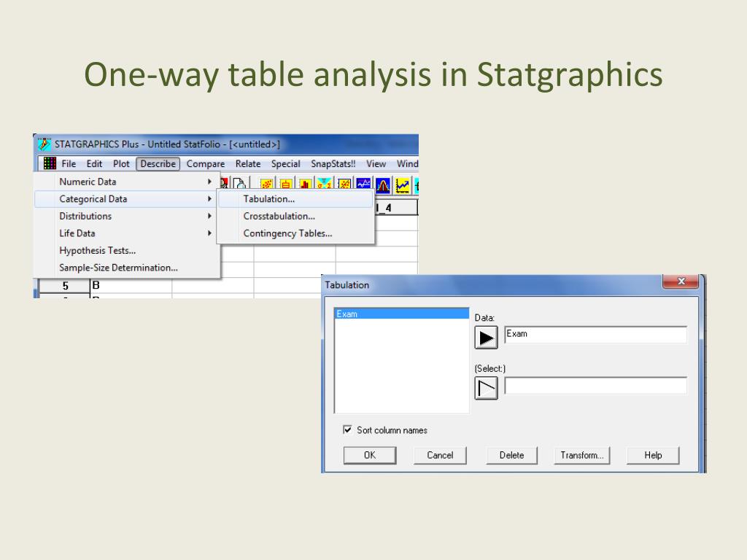Image resolution: width=747 pixels, height=560 pixels.
Task: Click the STATGRAPHICS title bar app icon
Action: point(44,144)
